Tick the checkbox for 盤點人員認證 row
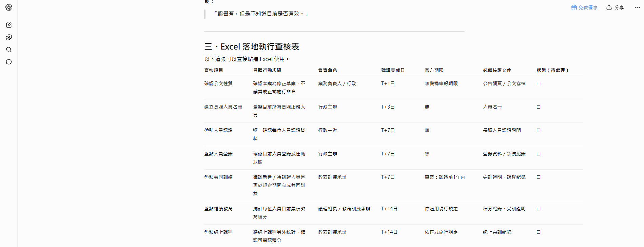The image size is (644, 247). tap(539, 130)
